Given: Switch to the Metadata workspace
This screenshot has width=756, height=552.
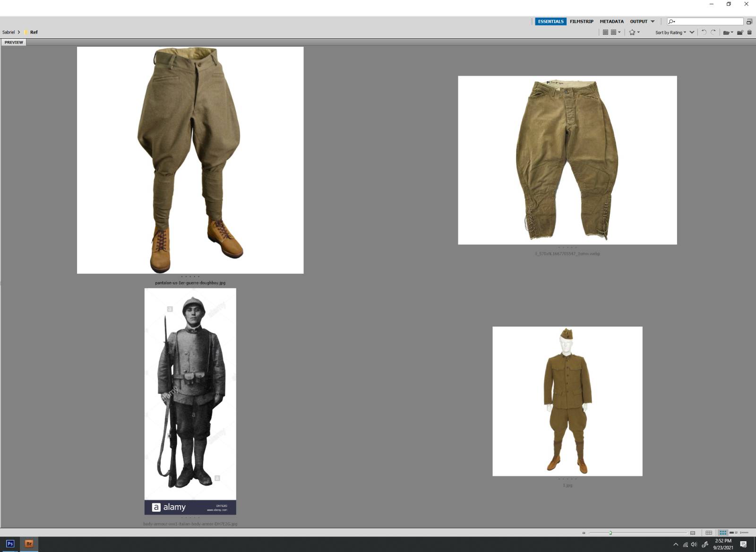Looking at the screenshot, I should coord(611,21).
